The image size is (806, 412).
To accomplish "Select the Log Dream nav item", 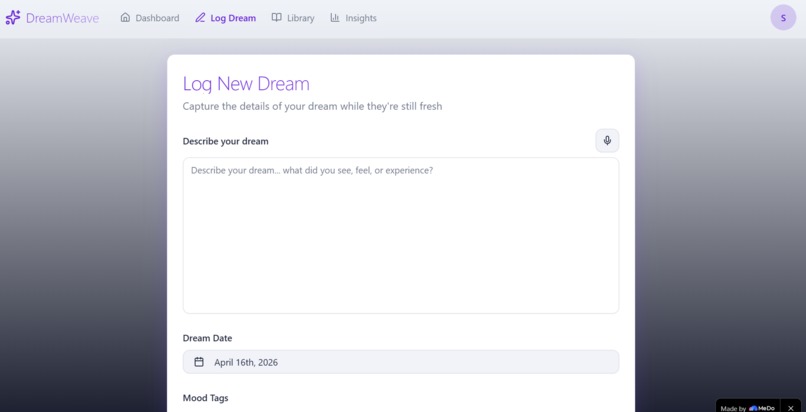I will 225,18.
